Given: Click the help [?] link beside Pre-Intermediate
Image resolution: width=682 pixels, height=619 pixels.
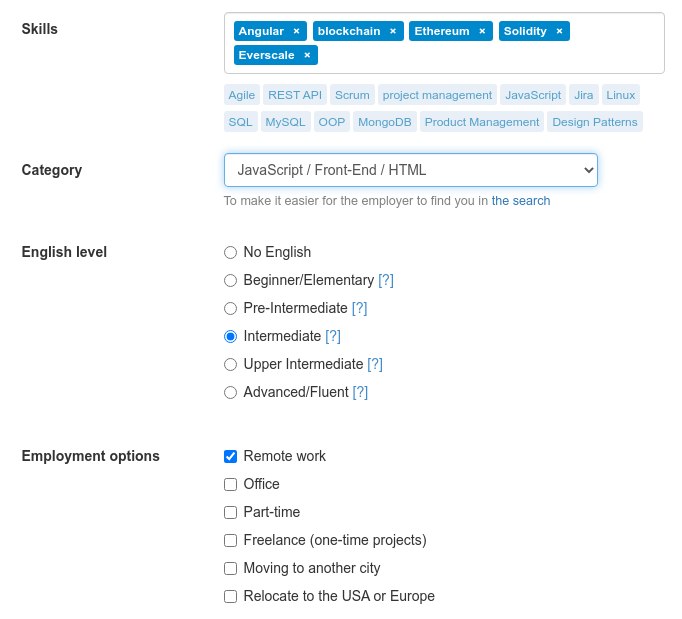Looking at the screenshot, I should coord(360,308).
